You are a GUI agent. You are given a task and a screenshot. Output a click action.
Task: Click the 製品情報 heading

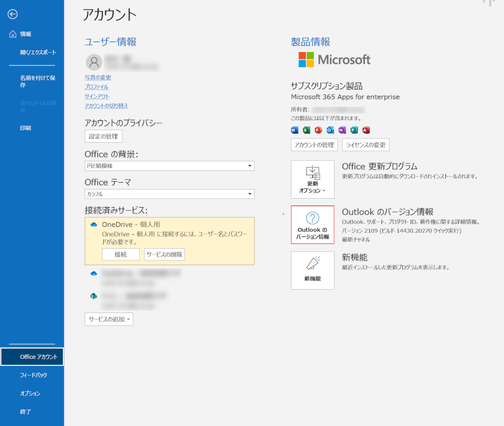click(311, 42)
